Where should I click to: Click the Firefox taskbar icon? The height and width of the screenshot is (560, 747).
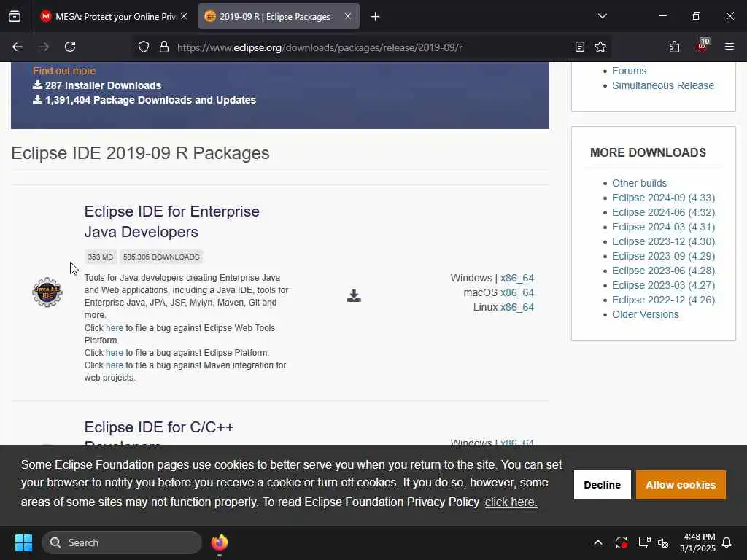tap(220, 542)
